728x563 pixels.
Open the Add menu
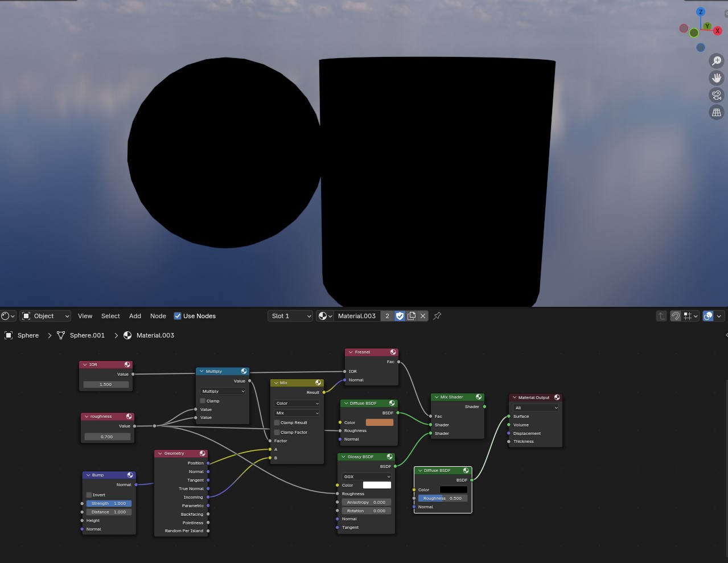(x=135, y=316)
